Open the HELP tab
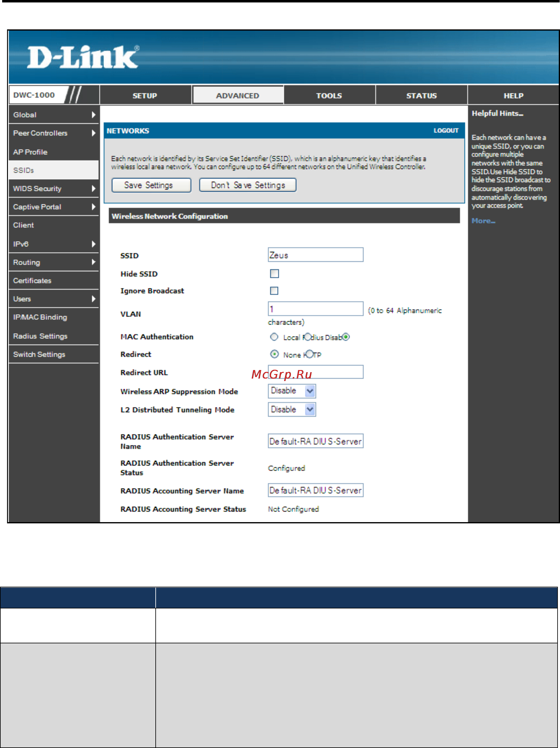The width and height of the screenshot is (560, 748). (514, 95)
